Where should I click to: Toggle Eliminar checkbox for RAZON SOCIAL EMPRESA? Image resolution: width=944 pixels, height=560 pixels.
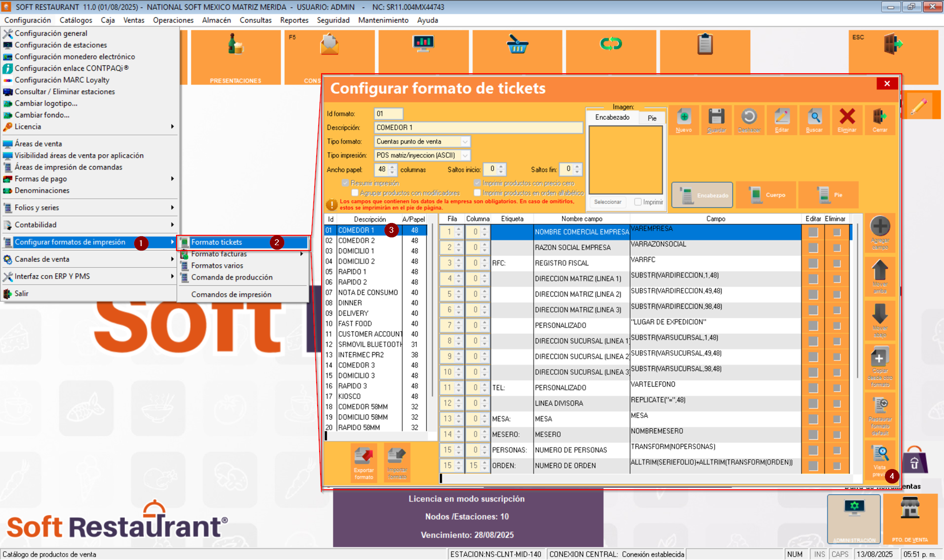(837, 248)
